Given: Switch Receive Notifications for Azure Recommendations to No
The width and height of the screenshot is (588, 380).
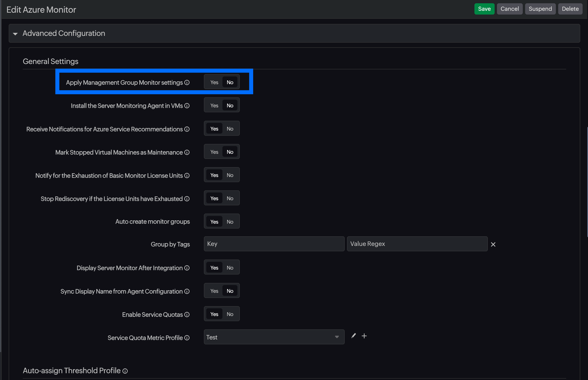Looking at the screenshot, I should click(230, 129).
